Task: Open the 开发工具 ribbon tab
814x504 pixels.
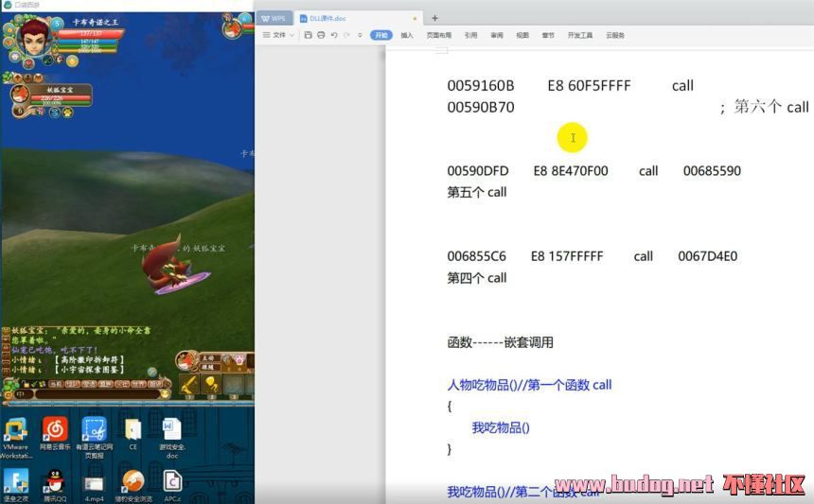Action: (x=579, y=35)
